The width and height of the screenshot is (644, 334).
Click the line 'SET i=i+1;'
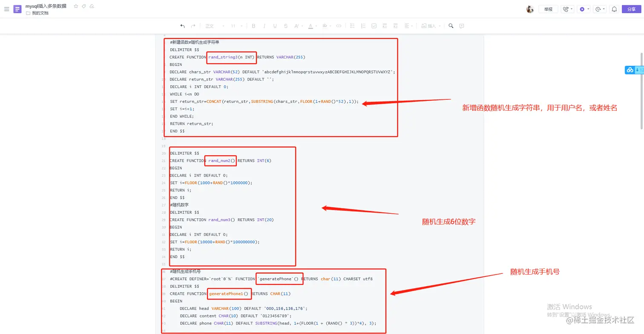[182, 109]
